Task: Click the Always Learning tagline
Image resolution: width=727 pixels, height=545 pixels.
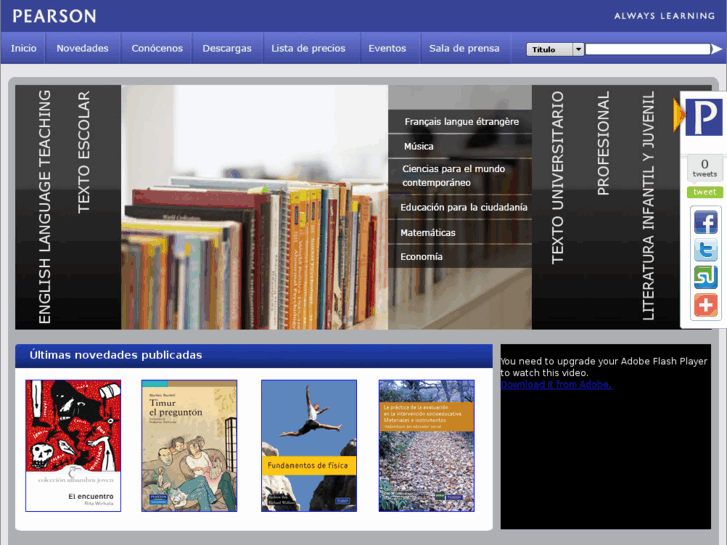Action: tap(664, 16)
